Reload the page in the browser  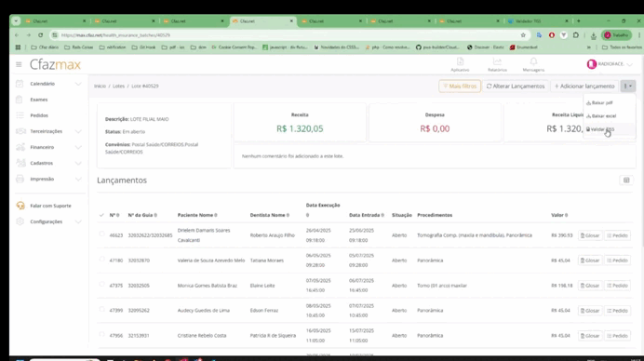[x=40, y=35]
